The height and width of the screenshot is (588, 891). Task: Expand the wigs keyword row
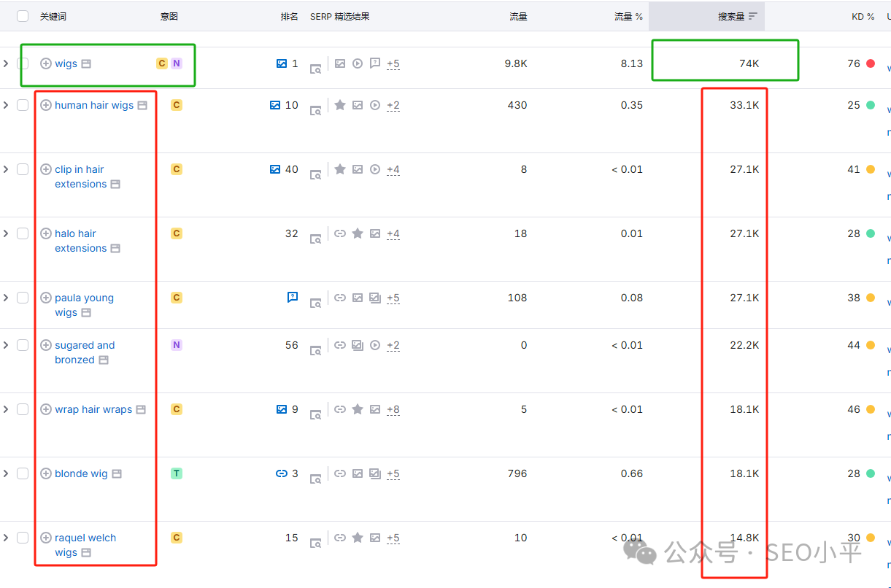point(6,63)
